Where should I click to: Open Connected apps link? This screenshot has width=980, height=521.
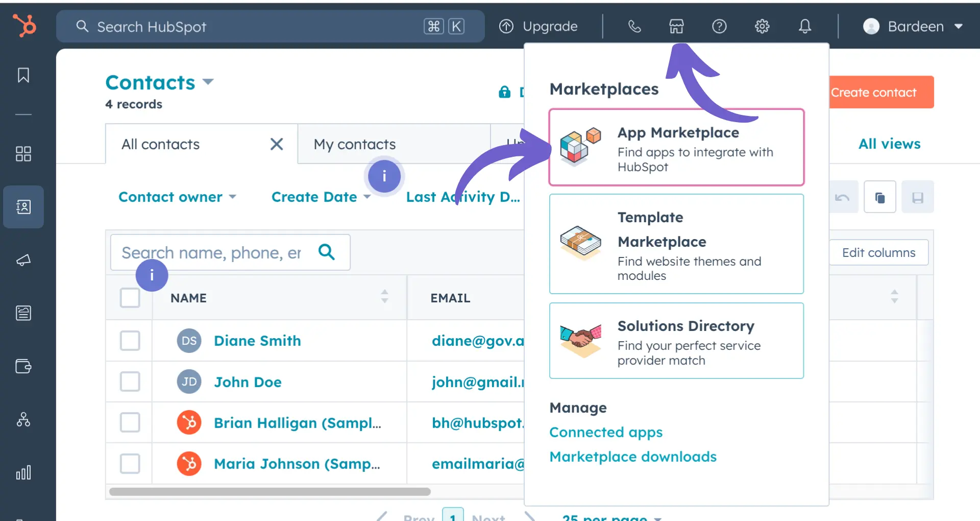click(x=606, y=432)
